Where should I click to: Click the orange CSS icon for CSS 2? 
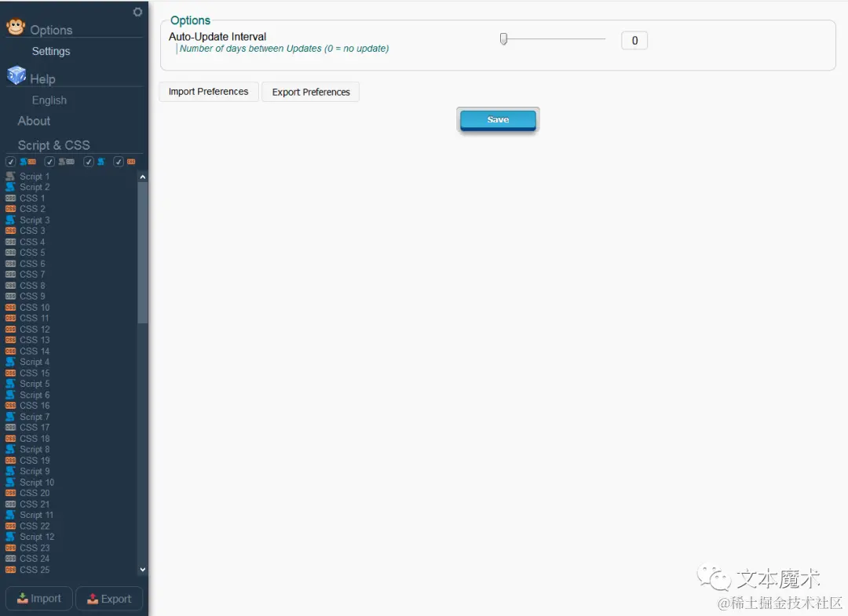pyautogui.click(x=10, y=209)
